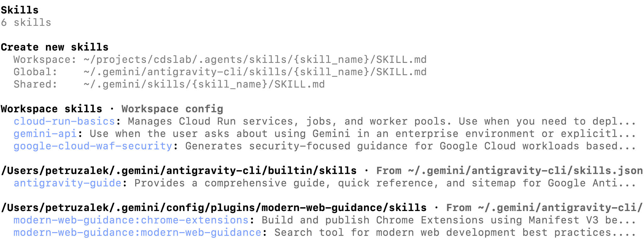This screenshot has height=245, width=644.
Task: Select modern-web-guidance:chrome-extensions skill
Action: [x=131, y=220]
